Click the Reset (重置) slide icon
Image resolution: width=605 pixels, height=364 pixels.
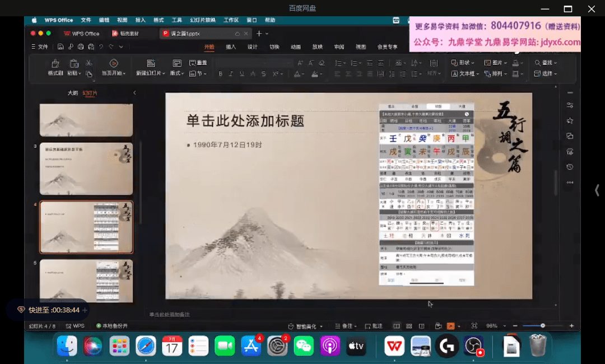tap(198, 63)
